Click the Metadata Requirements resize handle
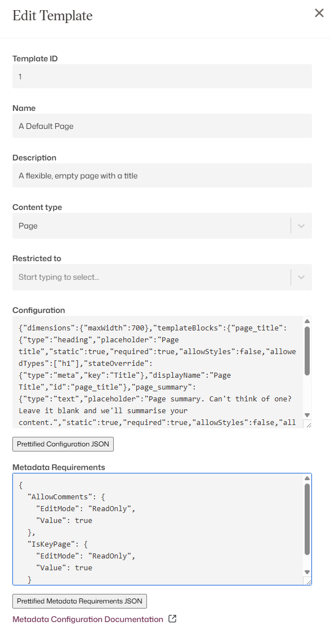This screenshot has width=330, height=644. click(307, 581)
